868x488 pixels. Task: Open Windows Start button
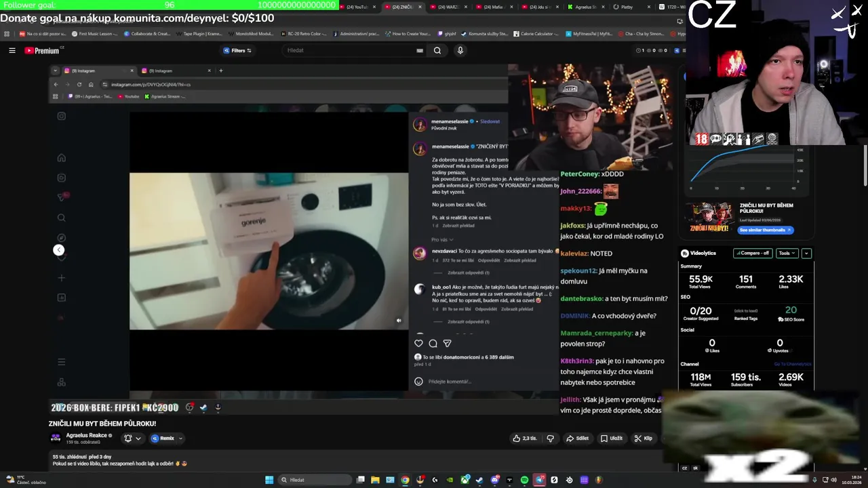(269, 480)
